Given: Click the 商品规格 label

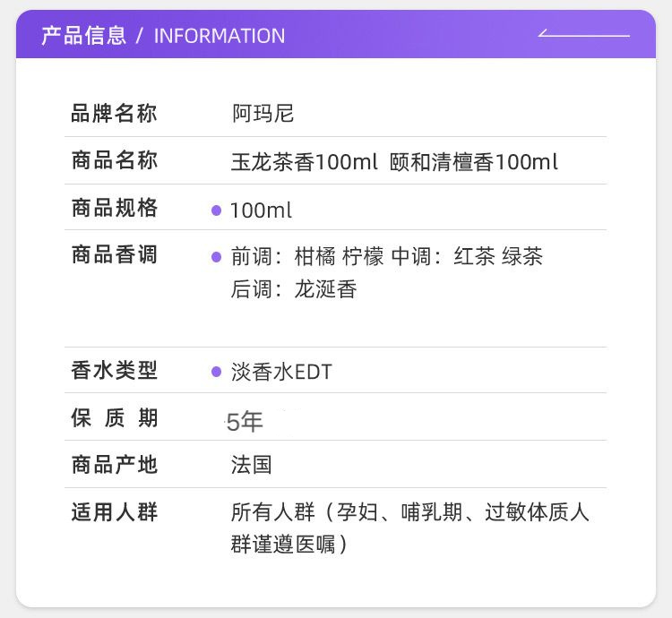Looking at the screenshot, I should coord(114,209).
